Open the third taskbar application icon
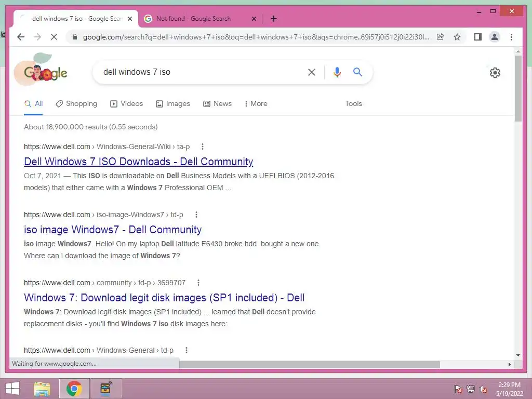The height and width of the screenshot is (399, 532). pos(106,389)
